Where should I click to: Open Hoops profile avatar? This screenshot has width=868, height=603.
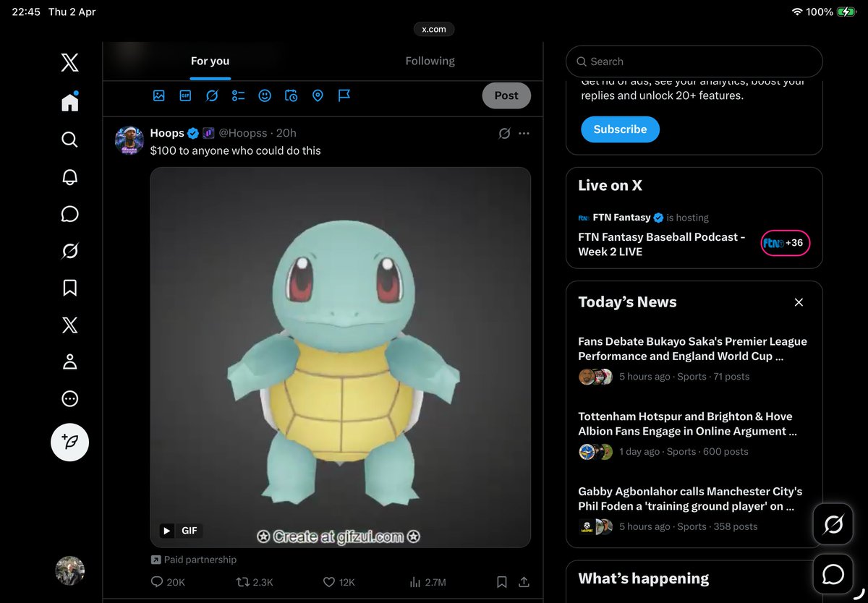(x=129, y=140)
